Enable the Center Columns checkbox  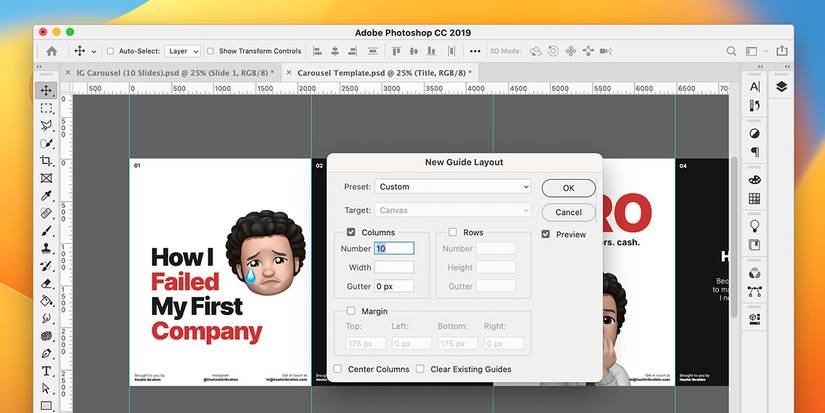(338, 369)
